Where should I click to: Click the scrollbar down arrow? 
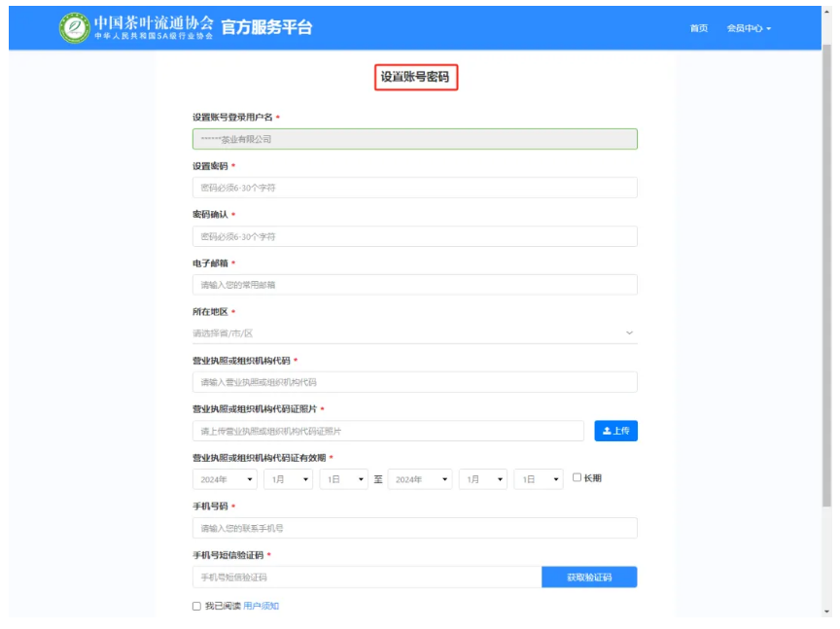pyautogui.click(x=827, y=612)
